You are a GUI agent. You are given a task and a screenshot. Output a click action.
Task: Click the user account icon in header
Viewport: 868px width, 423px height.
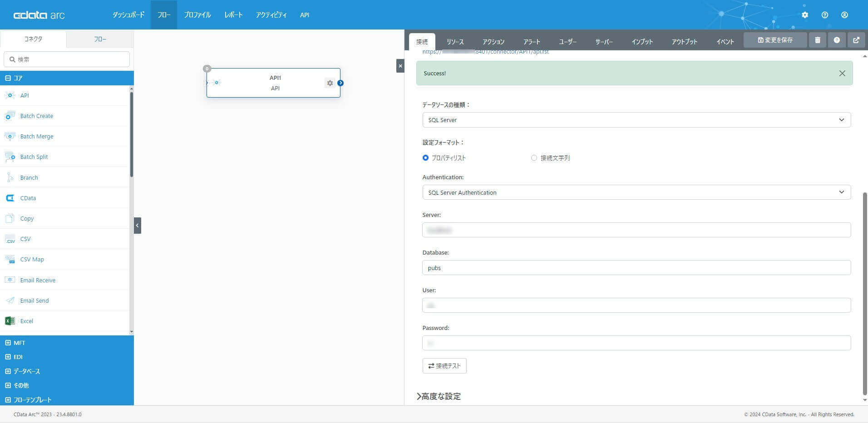[844, 15]
